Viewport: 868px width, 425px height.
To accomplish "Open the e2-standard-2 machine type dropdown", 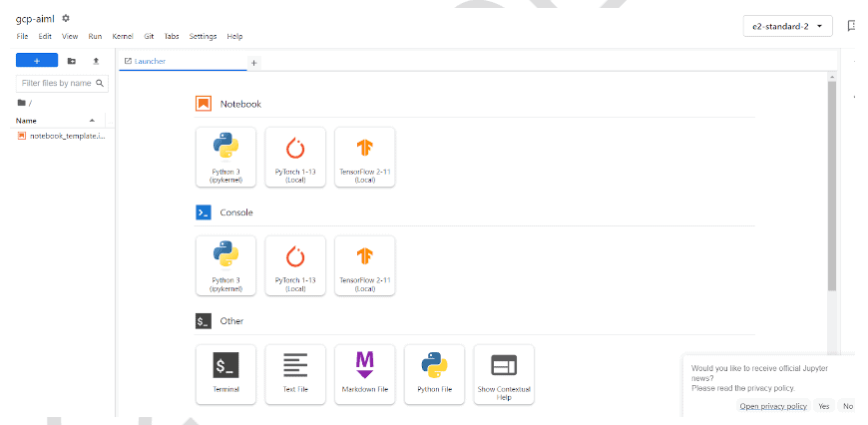I will pos(787,26).
